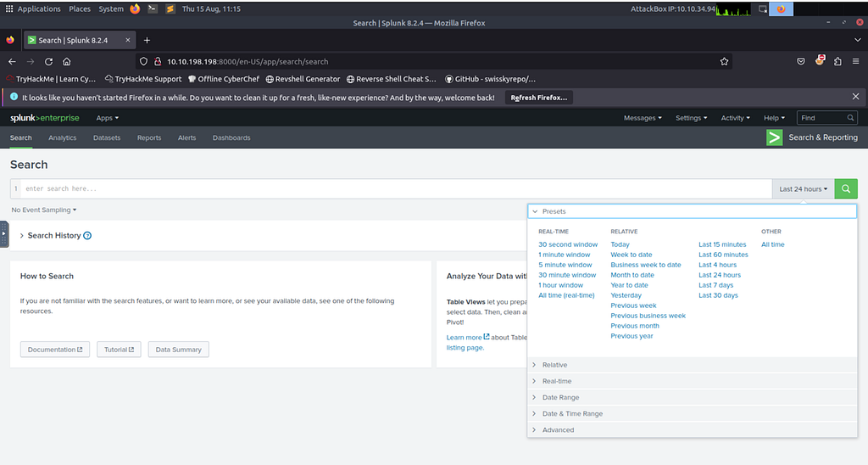868x465 pixels.
Task: Select Last 15 minutes preset
Action: [x=722, y=244]
